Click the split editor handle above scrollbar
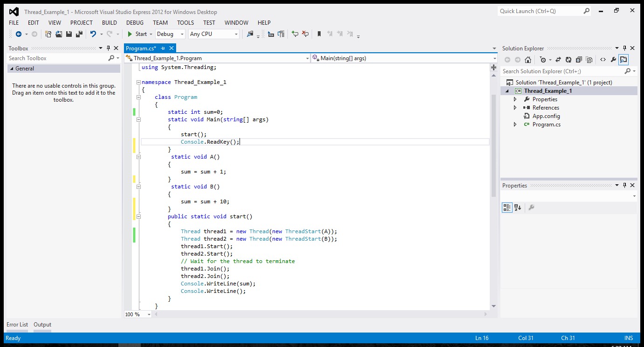 tap(494, 68)
